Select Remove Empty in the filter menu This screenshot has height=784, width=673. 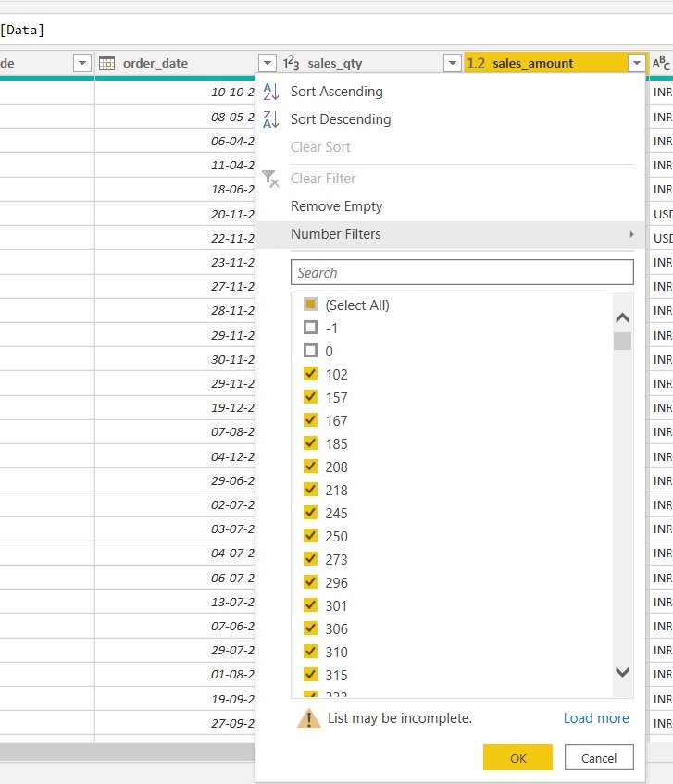(x=337, y=206)
